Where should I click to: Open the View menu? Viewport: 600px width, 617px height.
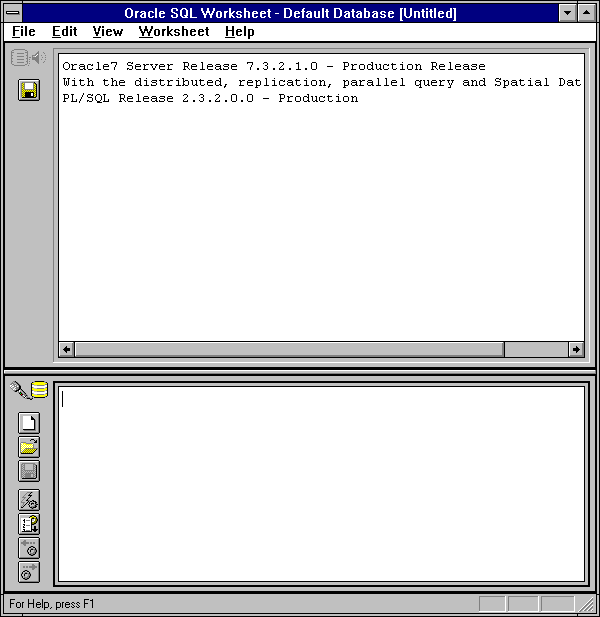click(x=107, y=32)
